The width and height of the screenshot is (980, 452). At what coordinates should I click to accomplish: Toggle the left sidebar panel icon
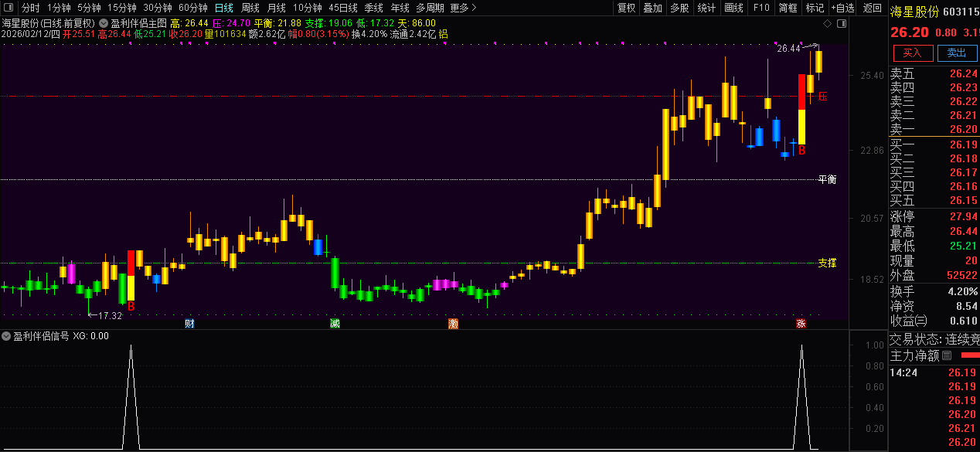click(7, 8)
